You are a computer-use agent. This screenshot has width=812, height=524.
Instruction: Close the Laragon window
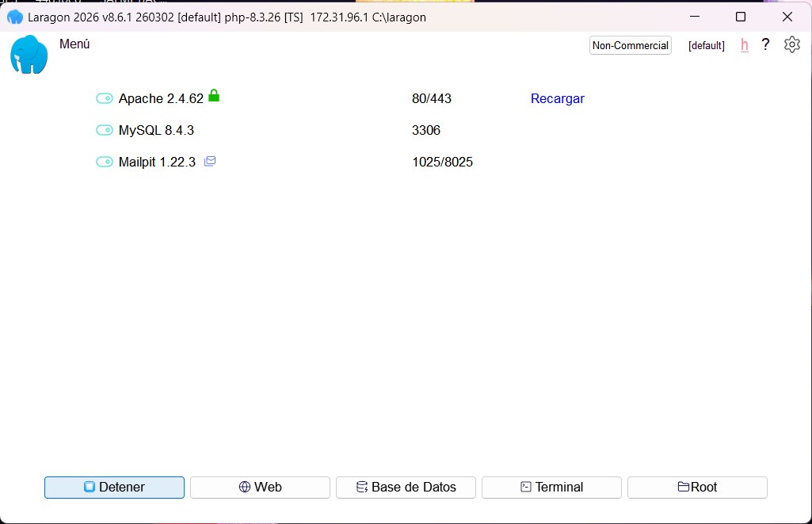[x=787, y=17]
